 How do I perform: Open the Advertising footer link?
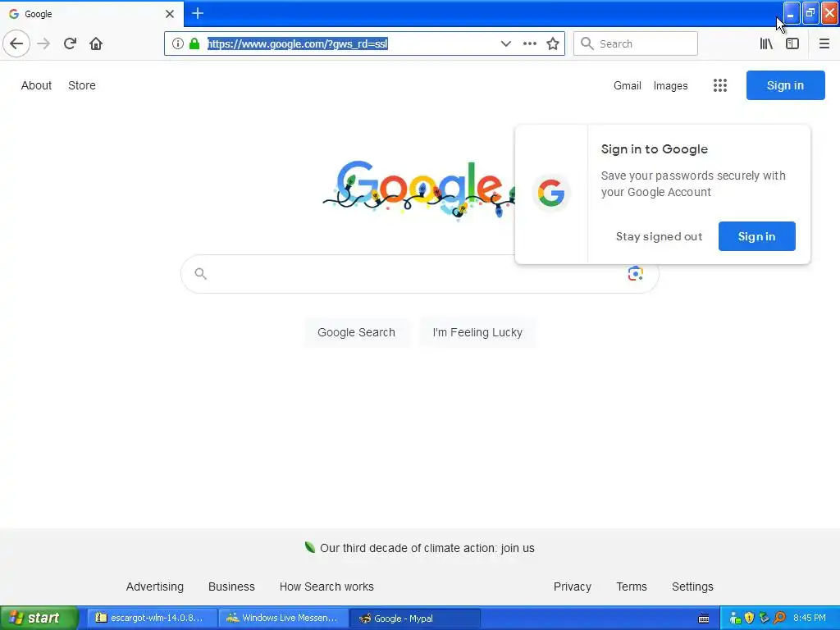[x=155, y=587]
